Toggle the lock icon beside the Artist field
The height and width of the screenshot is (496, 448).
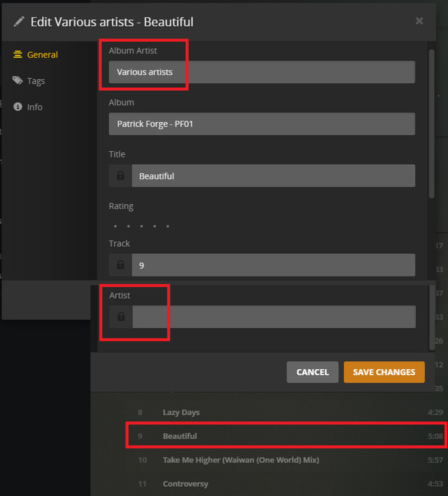pyautogui.click(x=121, y=317)
